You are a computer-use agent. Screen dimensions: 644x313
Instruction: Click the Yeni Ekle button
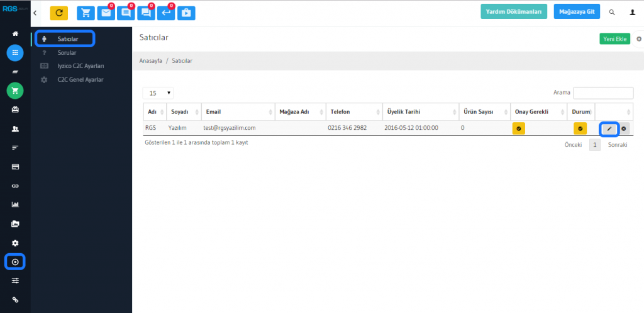(x=614, y=39)
